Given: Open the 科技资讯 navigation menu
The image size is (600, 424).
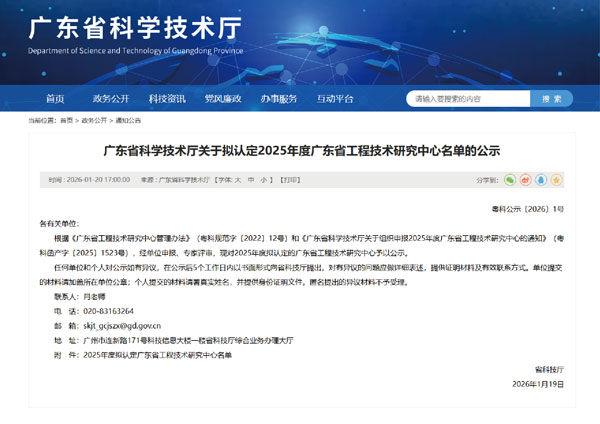Looking at the screenshot, I should click(x=167, y=98).
